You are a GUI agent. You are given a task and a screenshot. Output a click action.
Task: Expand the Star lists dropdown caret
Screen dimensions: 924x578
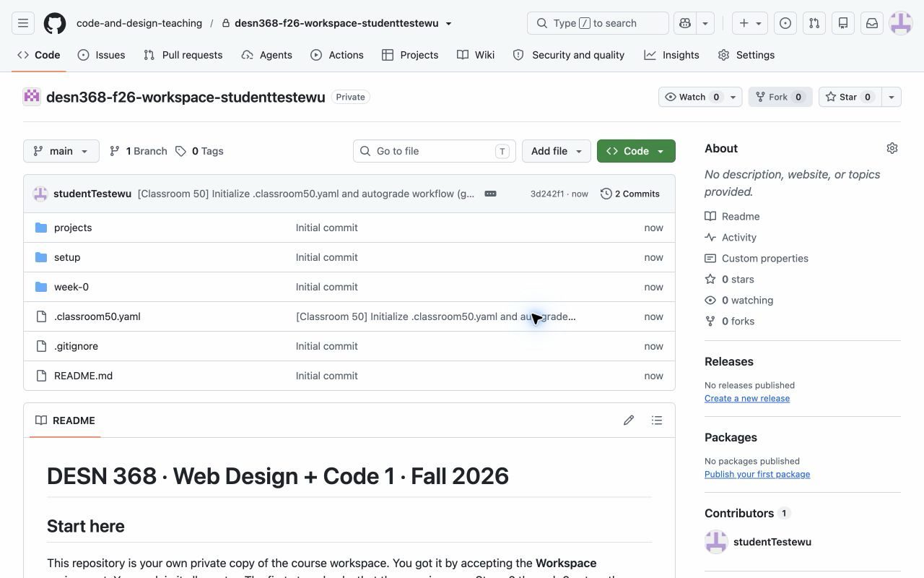(892, 97)
